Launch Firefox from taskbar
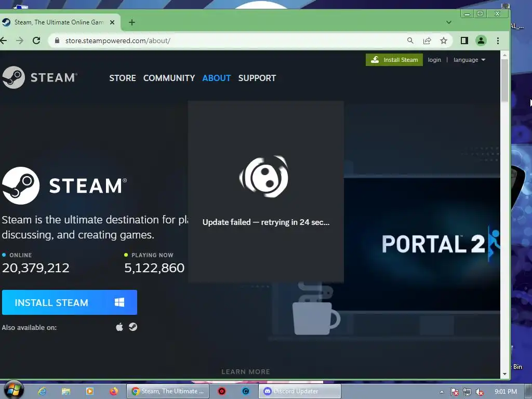Image resolution: width=532 pixels, height=399 pixels. 114,391
